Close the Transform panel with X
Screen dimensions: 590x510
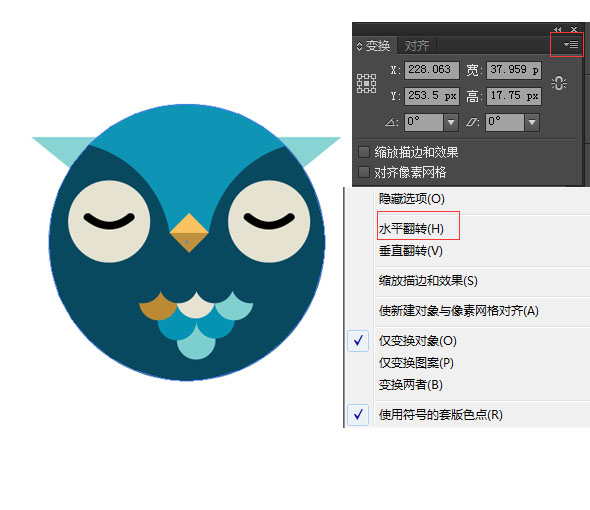point(574,29)
